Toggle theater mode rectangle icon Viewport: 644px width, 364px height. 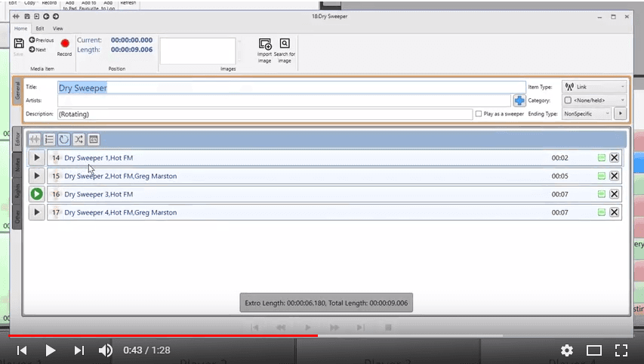tap(594, 350)
